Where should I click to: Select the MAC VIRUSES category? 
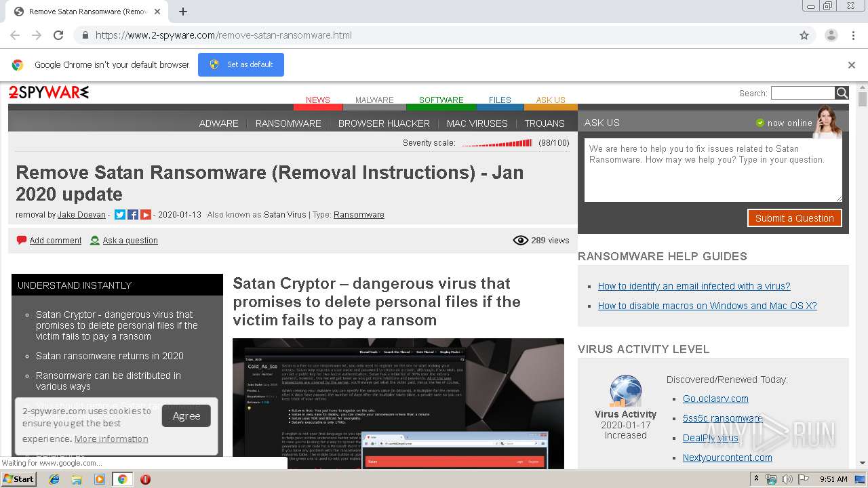(477, 123)
